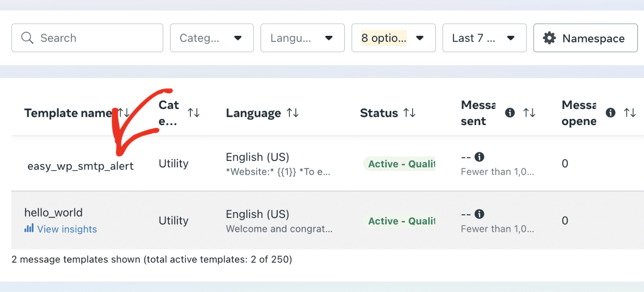Open View insights for hello_world

(67, 229)
